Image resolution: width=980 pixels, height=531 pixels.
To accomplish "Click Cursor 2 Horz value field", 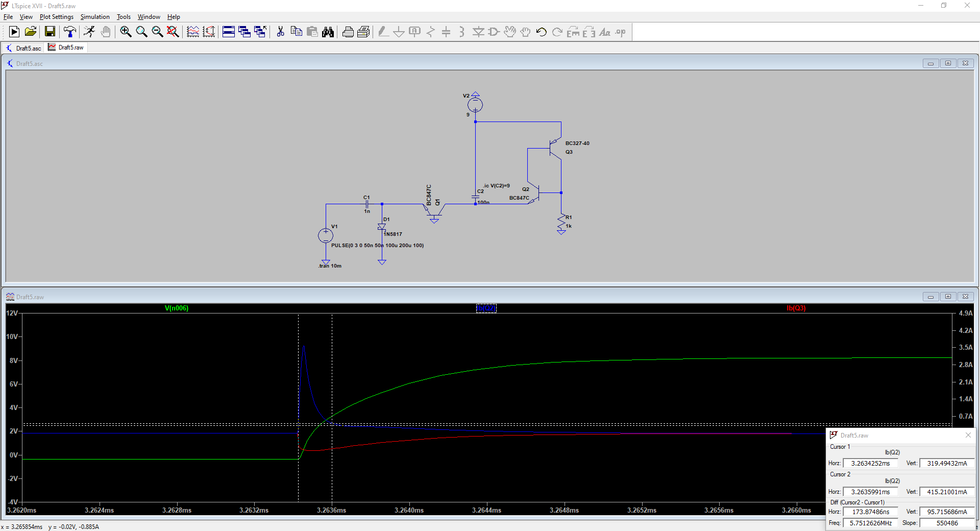I will point(870,492).
